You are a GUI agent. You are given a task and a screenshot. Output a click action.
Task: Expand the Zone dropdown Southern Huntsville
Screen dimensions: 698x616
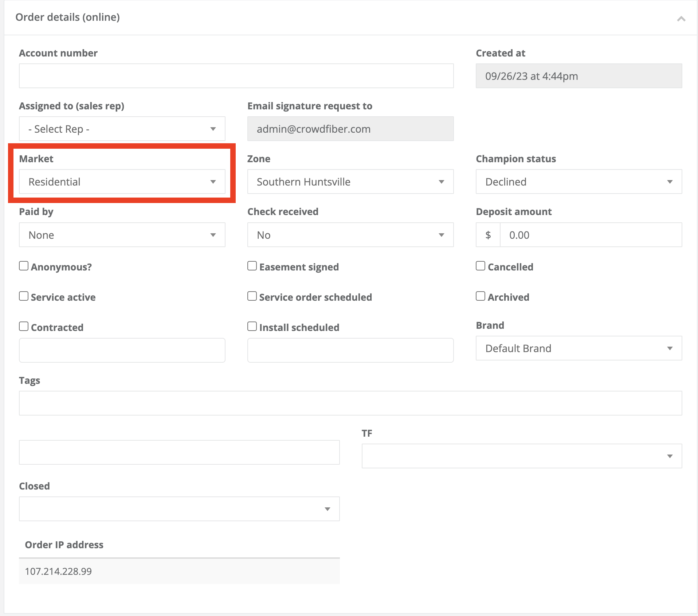click(x=350, y=182)
